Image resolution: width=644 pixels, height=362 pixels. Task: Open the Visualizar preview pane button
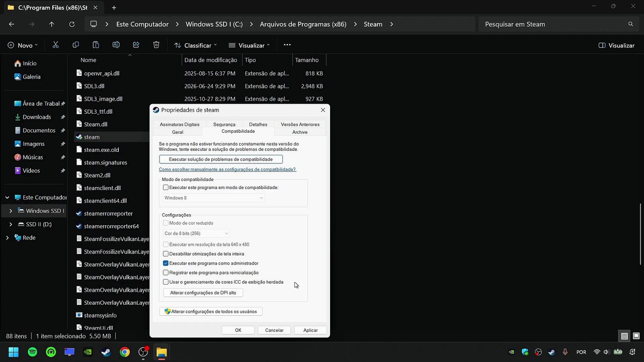[616, 45]
